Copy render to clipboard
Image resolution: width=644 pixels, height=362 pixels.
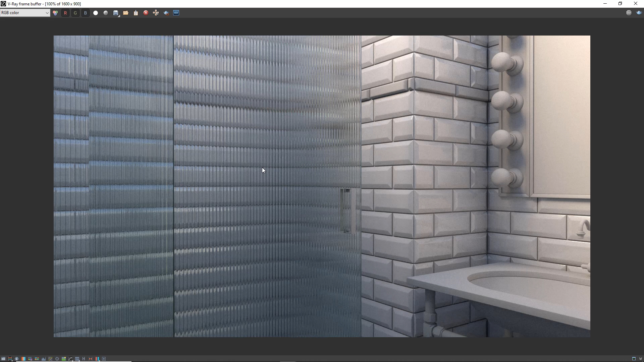coord(136,13)
